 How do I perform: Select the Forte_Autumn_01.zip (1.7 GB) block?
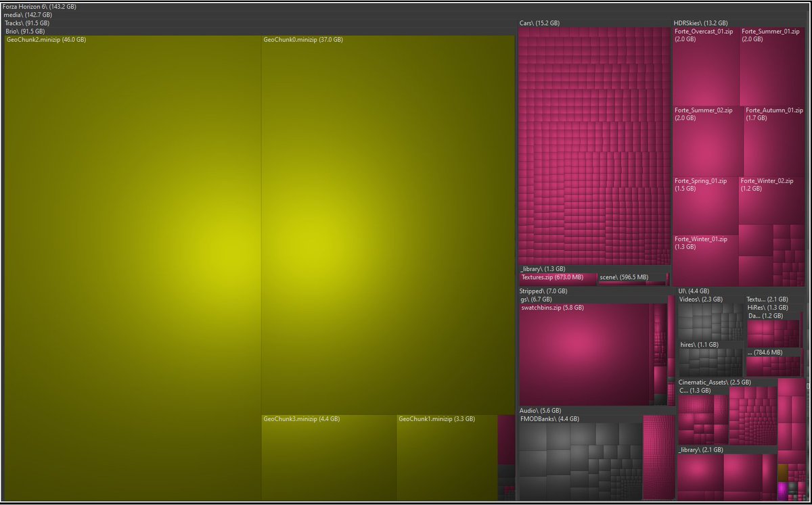775,141
